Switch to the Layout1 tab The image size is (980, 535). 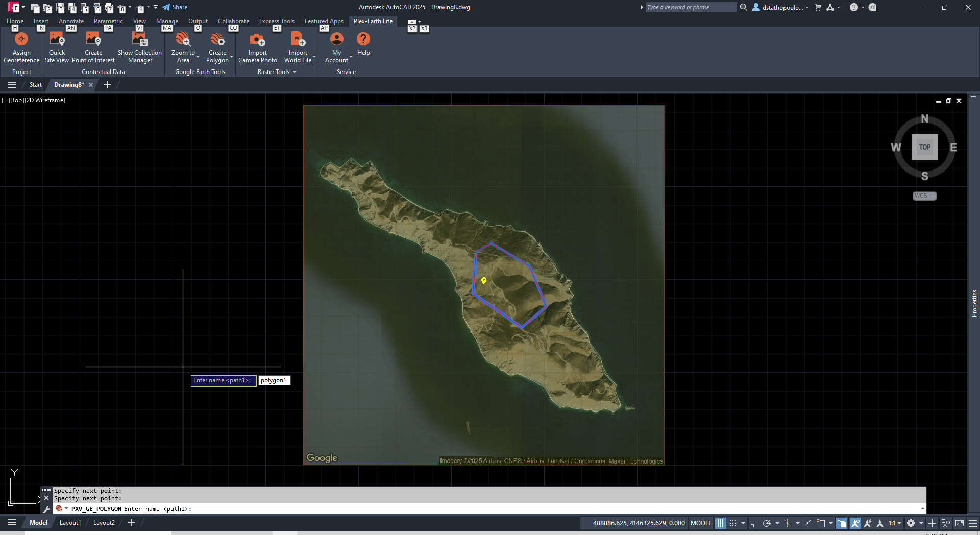click(x=70, y=522)
